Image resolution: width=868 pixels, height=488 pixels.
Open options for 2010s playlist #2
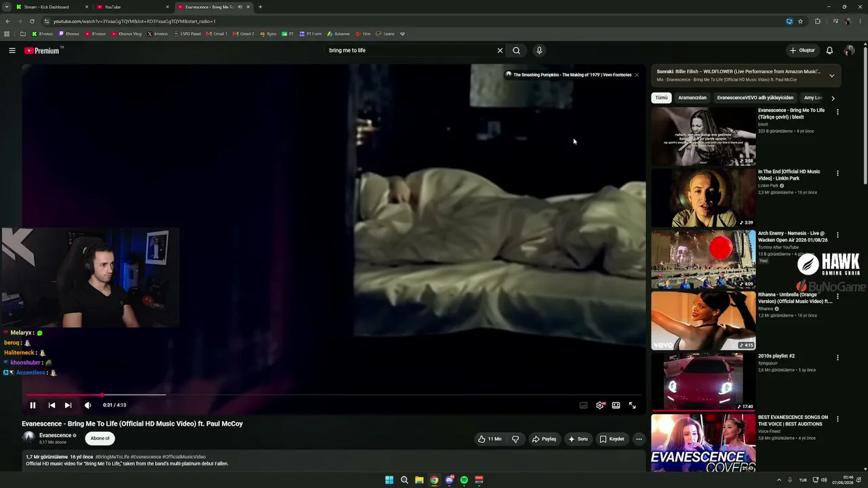pos(837,357)
